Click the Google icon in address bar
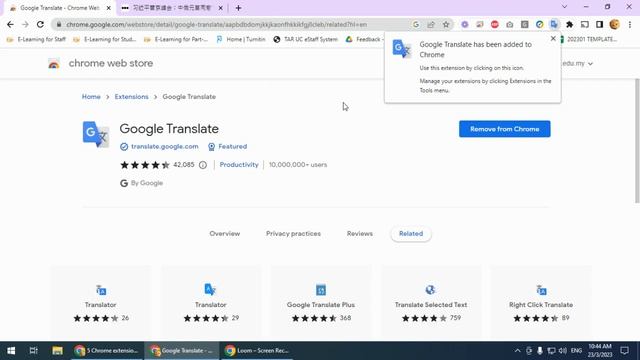The image size is (640, 360). pyautogui.click(x=416, y=24)
